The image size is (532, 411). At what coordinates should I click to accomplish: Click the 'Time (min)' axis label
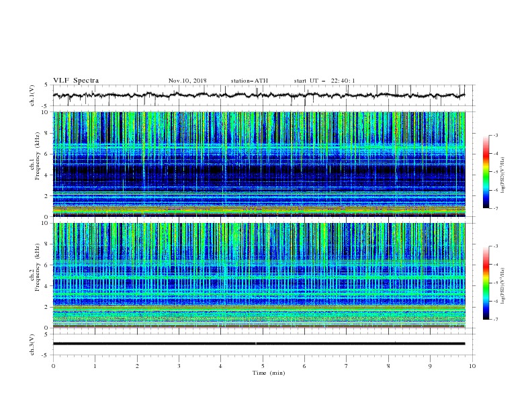pos(269,373)
